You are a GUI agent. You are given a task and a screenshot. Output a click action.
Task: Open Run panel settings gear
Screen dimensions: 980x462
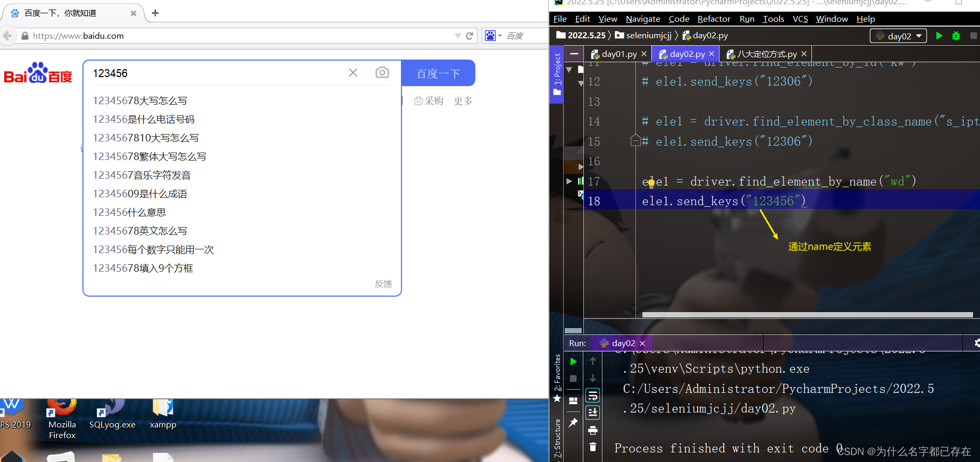click(977, 343)
